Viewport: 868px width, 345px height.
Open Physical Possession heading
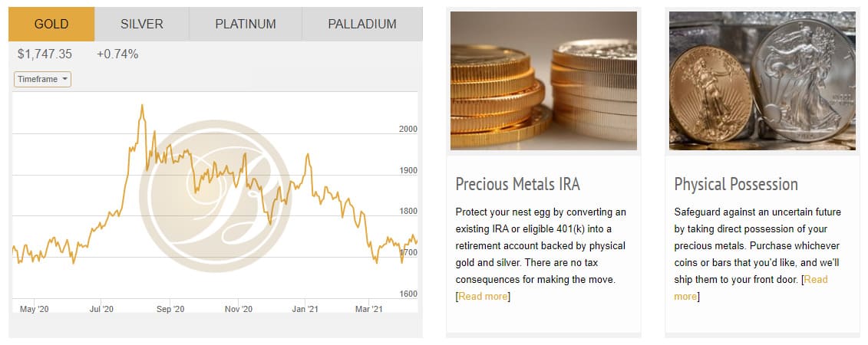[736, 184]
